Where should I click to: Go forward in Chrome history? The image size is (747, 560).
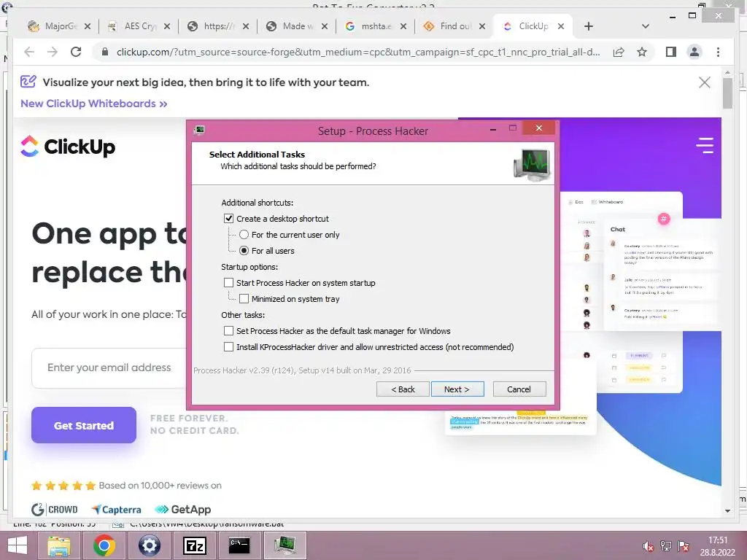pos(53,52)
